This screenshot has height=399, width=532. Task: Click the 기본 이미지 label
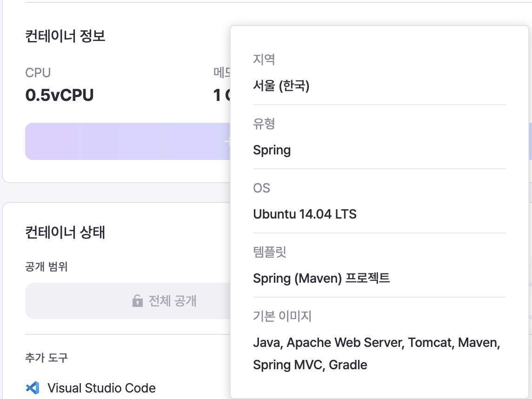pyautogui.click(x=282, y=316)
